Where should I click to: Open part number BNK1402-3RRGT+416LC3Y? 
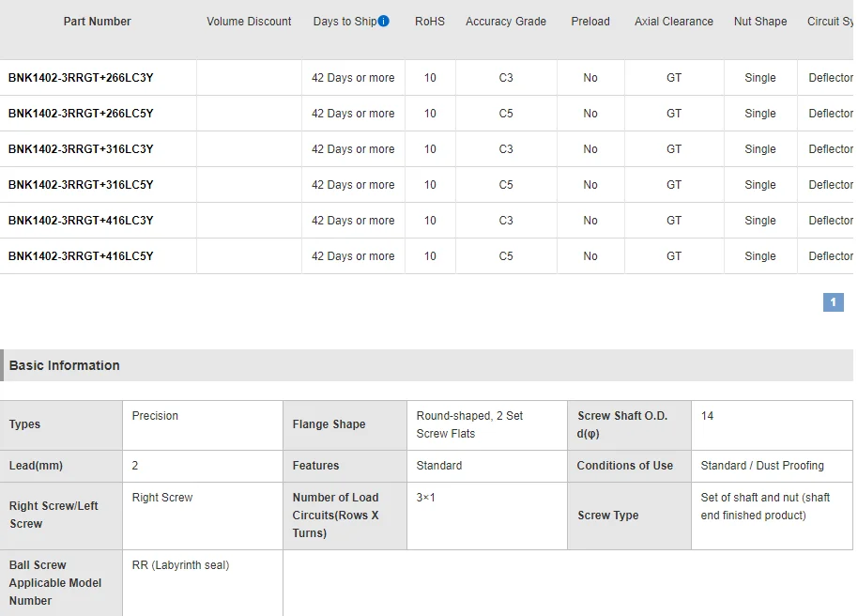pos(81,221)
